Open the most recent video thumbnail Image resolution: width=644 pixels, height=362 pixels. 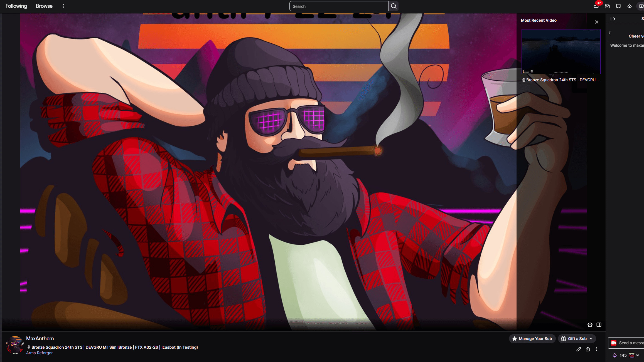pyautogui.click(x=561, y=52)
